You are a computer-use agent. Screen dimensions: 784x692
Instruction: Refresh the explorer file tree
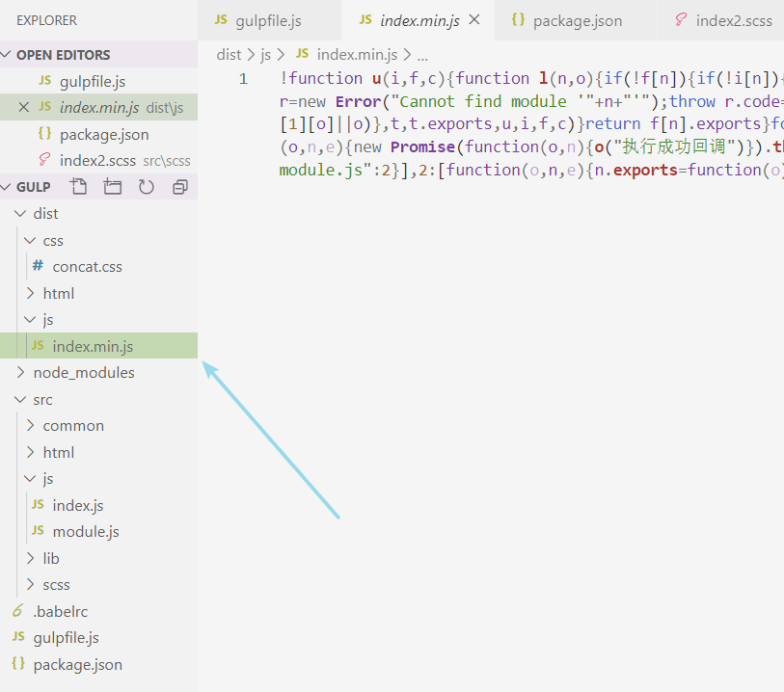coord(146,187)
